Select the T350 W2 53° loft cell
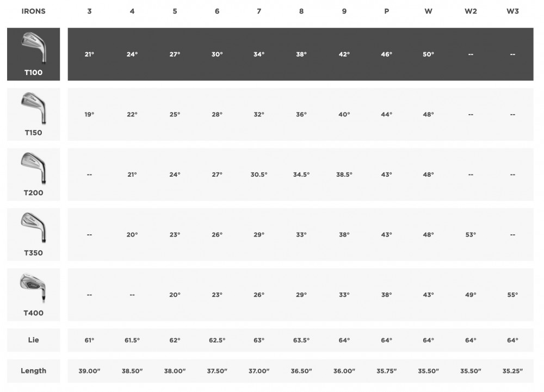The image size is (544, 392). coord(471,235)
